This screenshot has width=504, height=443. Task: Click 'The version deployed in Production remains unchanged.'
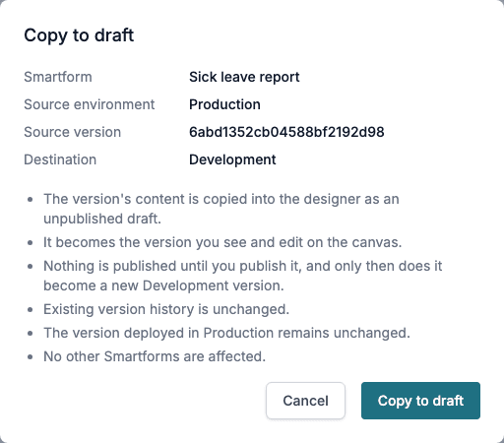point(226,333)
